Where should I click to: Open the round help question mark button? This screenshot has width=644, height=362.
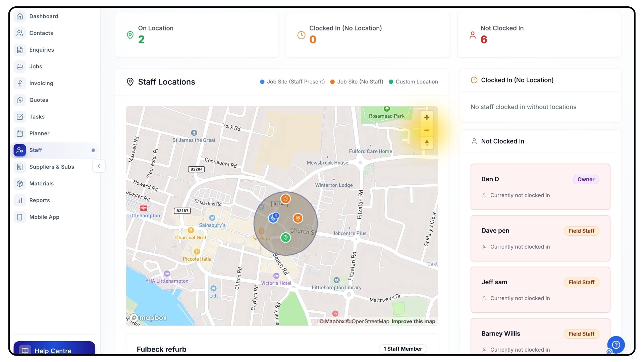616,345
